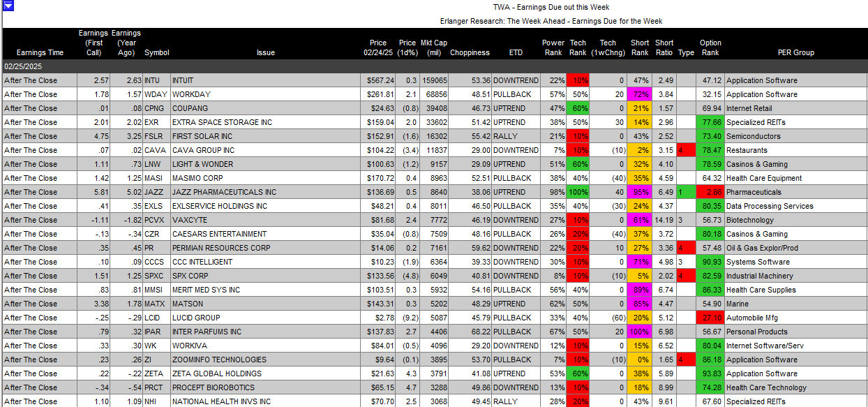
Task: Select Workday market cap 68856
Action: click(x=433, y=94)
